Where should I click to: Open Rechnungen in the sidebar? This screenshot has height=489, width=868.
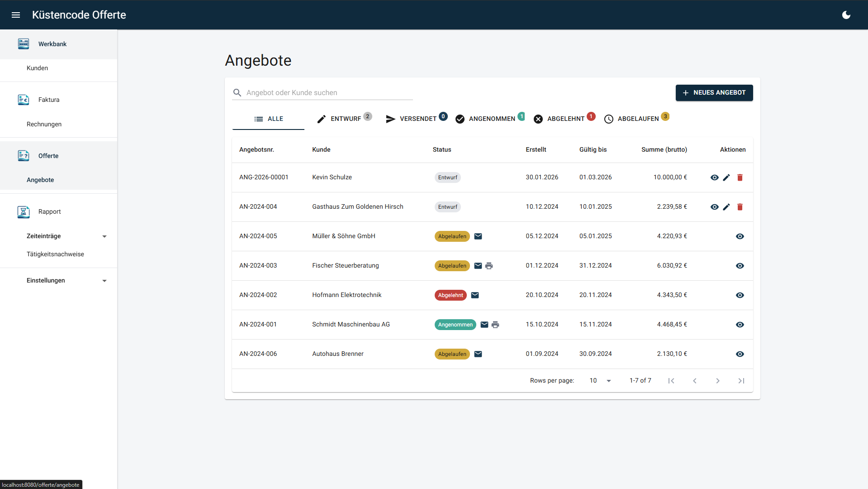pyautogui.click(x=44, y=124)
